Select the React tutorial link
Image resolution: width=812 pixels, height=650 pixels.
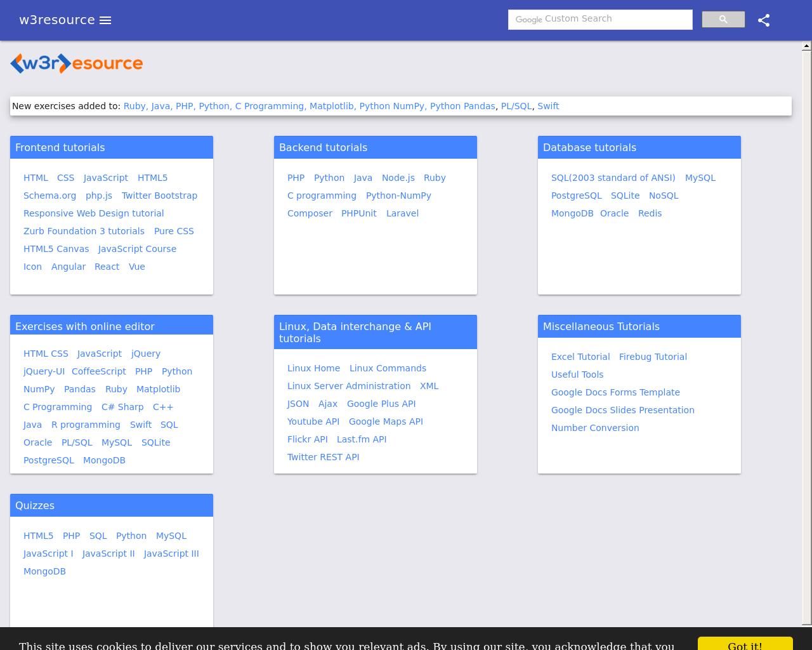point(107,267)
